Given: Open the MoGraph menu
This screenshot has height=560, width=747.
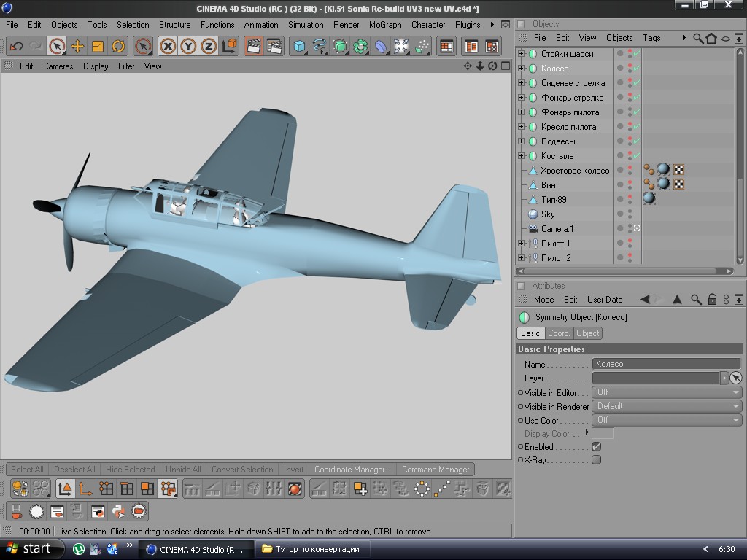Looking at the screenshot, I should tap(384, 24).
